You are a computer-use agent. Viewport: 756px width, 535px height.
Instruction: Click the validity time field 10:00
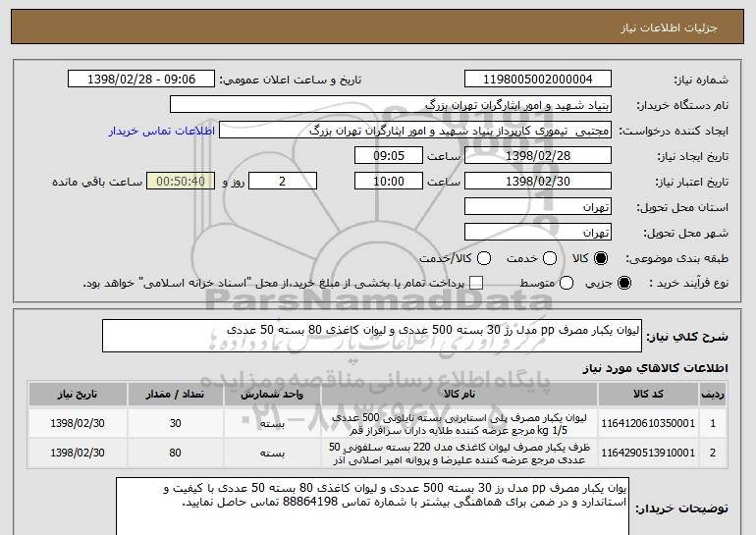[x=389, y=182]
